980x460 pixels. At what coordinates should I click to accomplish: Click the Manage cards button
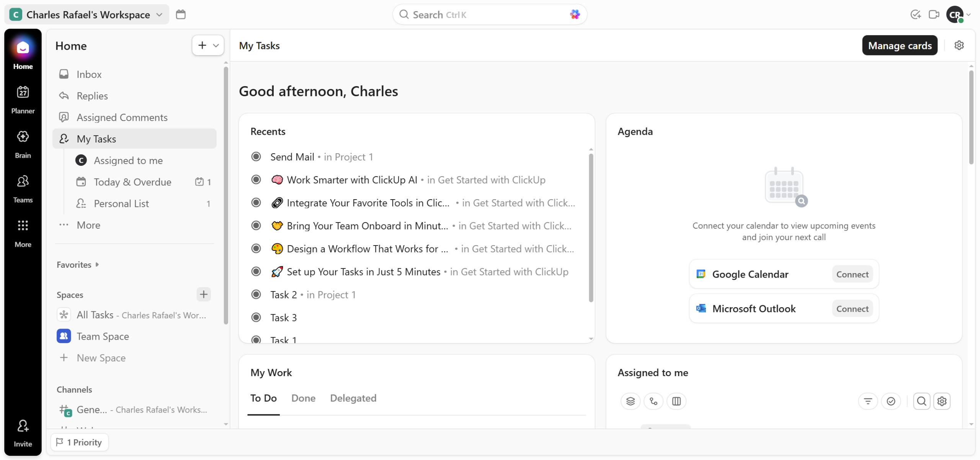pos(900,46)
